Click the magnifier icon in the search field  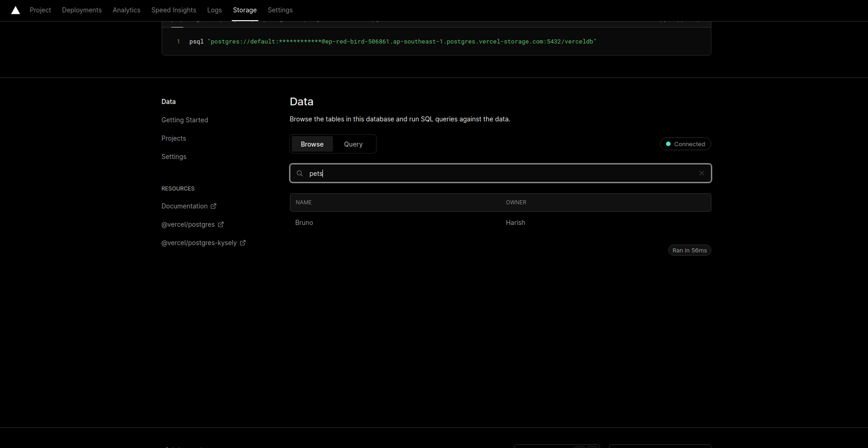click(x=300, y=173)
